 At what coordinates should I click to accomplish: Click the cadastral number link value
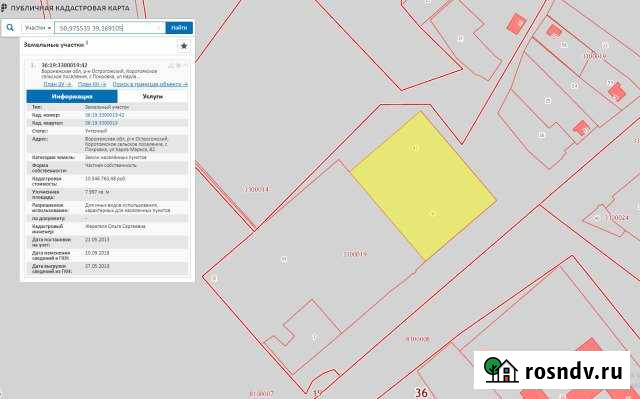point(104,115)
